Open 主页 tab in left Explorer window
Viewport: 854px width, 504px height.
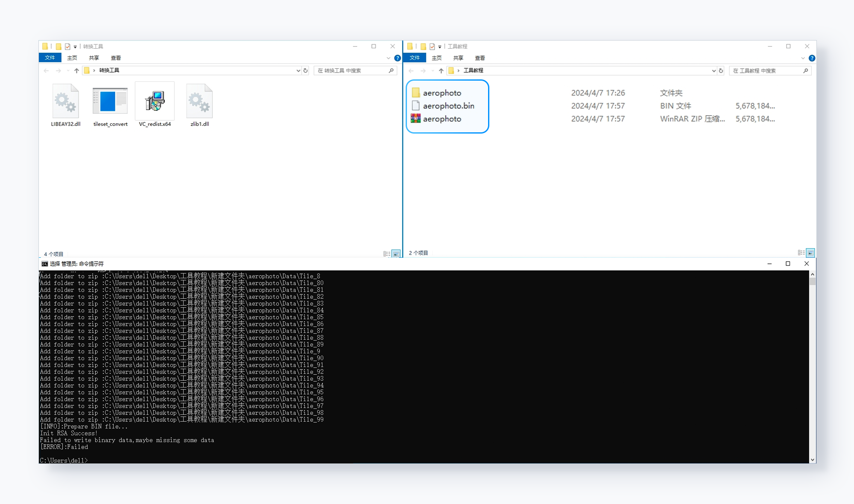tap(72, 58)
